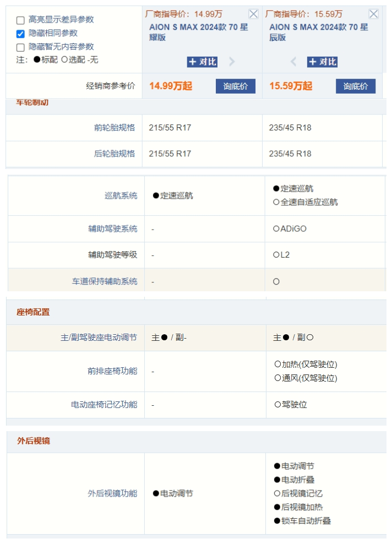The width and height of the screenshot is (392, 544).
Task: Click the 辅助驾驶等级 parameter label
Action: pyautogui.click(x=113, y=255)
